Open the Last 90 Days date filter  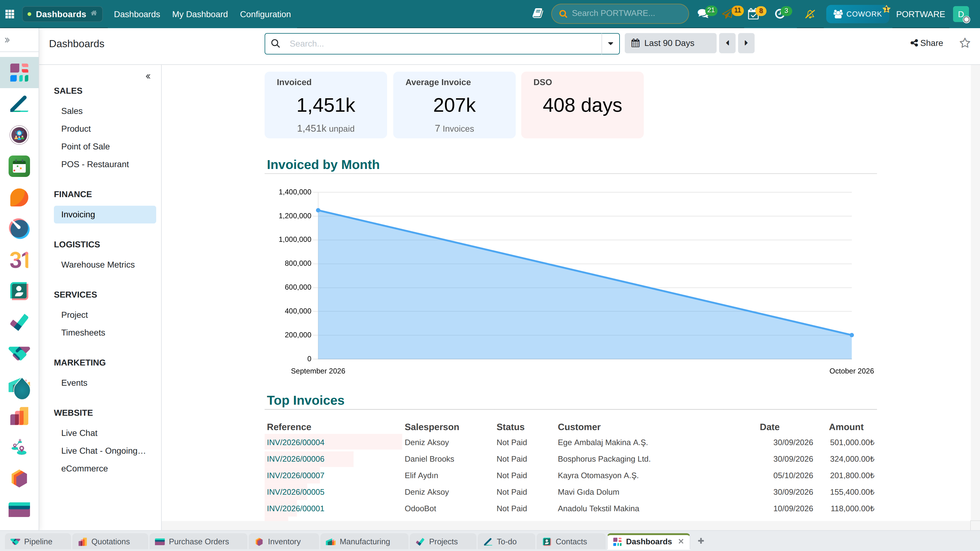670,43
